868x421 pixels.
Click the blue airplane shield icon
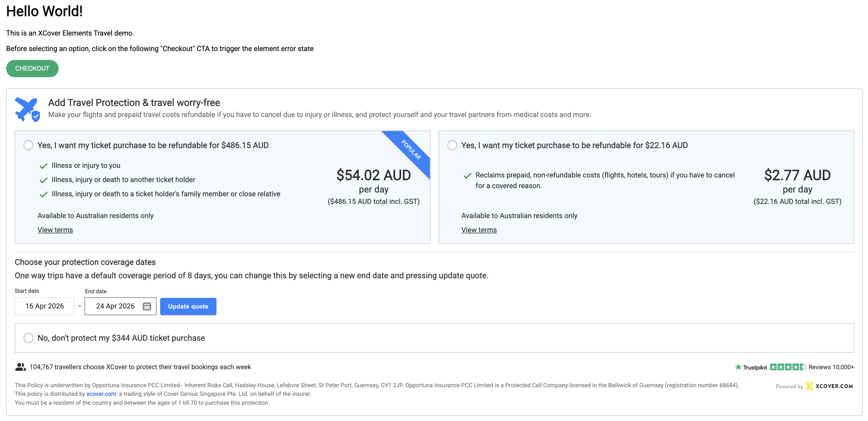coord(27,109)
